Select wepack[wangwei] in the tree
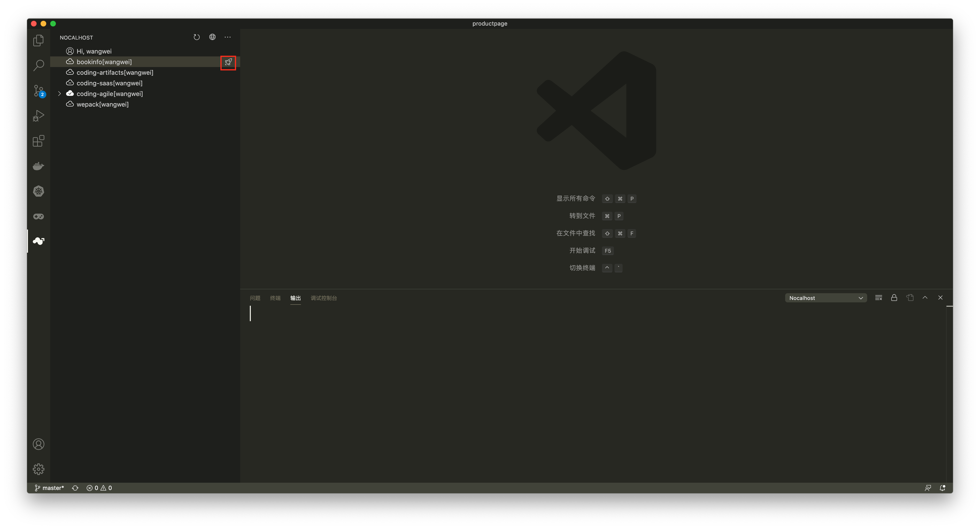The image size is (980, 529). 102,104
